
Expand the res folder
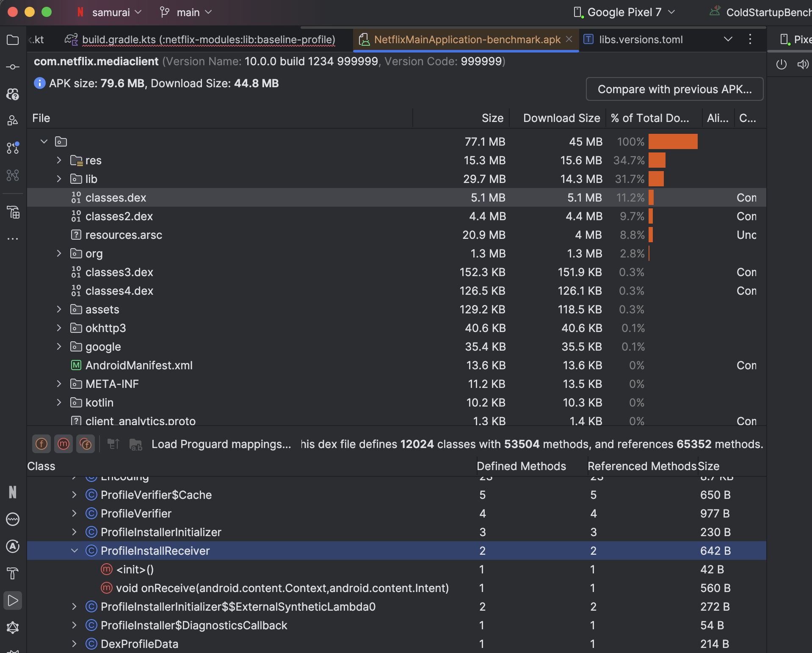(59, 160)
